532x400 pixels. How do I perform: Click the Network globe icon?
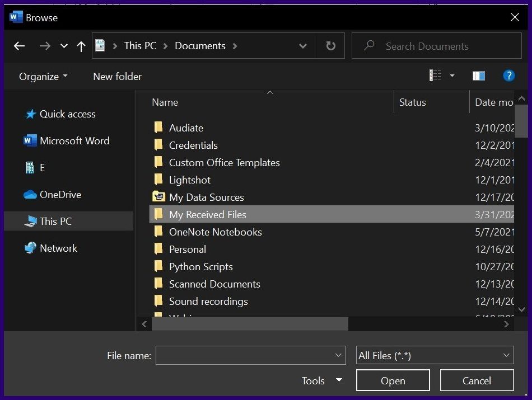click(x=30, y=248)
